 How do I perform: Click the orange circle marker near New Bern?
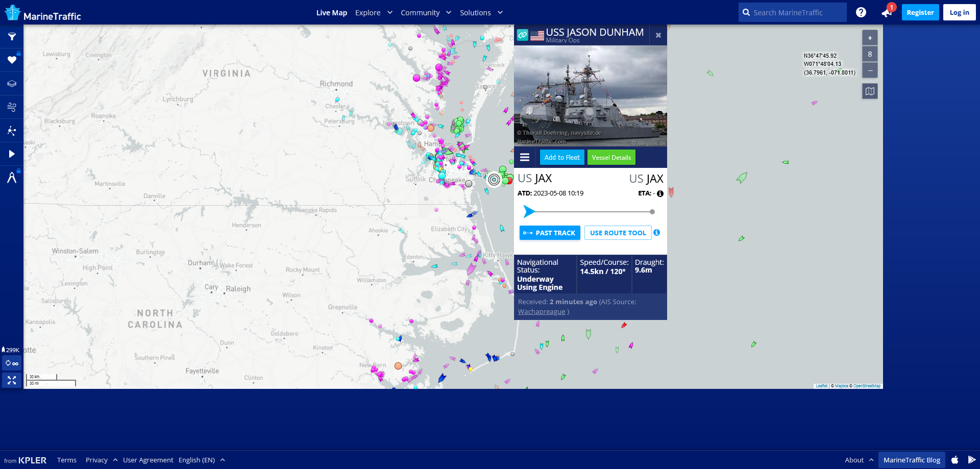click(398, 366)
